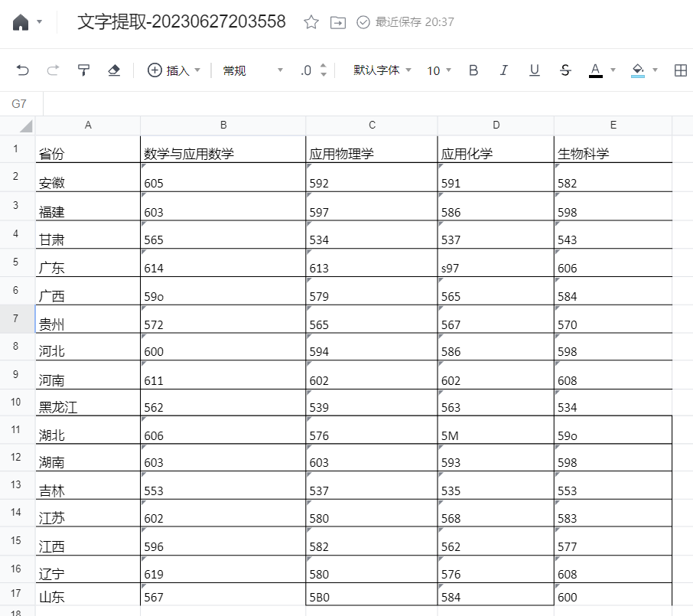Viewport: 693px width, 616px height.
Task: Open the 插入 insert menu
Action: tap(174, 70)
